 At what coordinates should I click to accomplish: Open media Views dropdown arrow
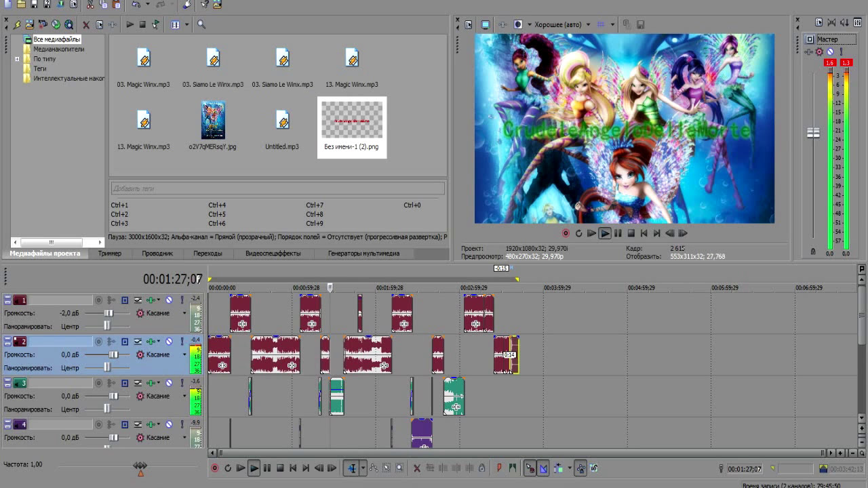186,24
